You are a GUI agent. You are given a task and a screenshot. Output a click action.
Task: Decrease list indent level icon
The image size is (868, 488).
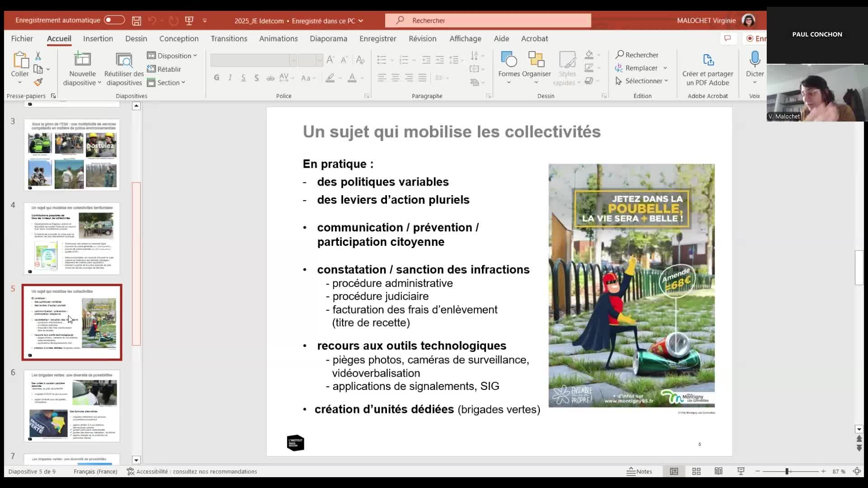pos(426,60)
